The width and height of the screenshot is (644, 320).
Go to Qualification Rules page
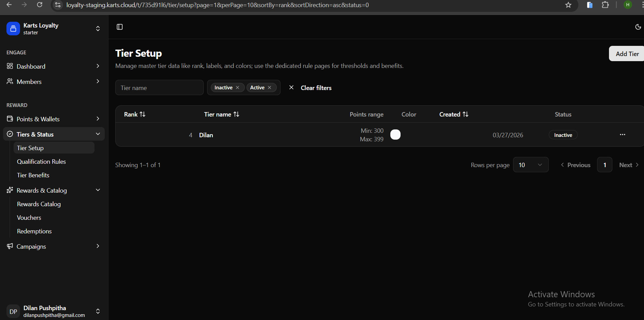[41, 162]
